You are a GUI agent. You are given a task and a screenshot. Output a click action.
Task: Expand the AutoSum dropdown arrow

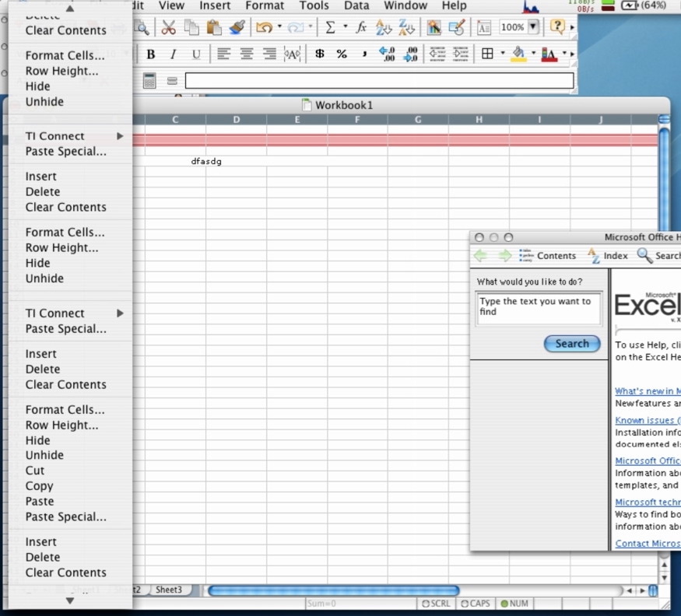tap(345, 27)
